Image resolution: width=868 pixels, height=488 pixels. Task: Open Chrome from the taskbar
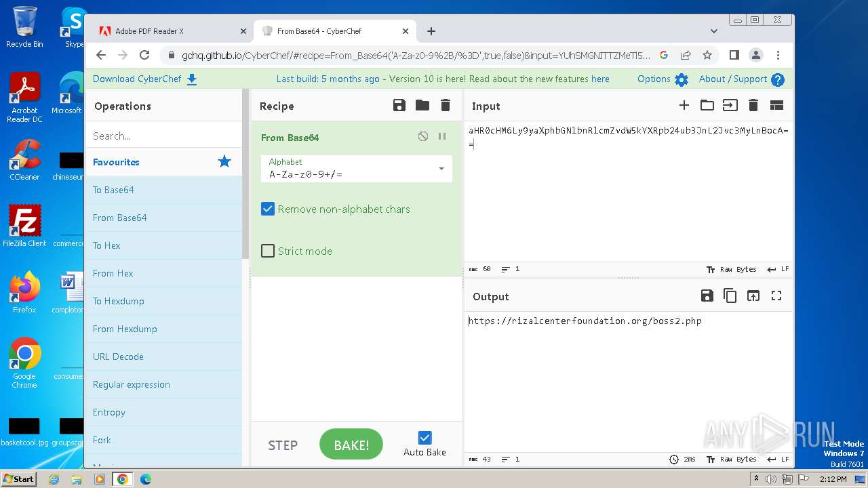click(x=123, y=479)
